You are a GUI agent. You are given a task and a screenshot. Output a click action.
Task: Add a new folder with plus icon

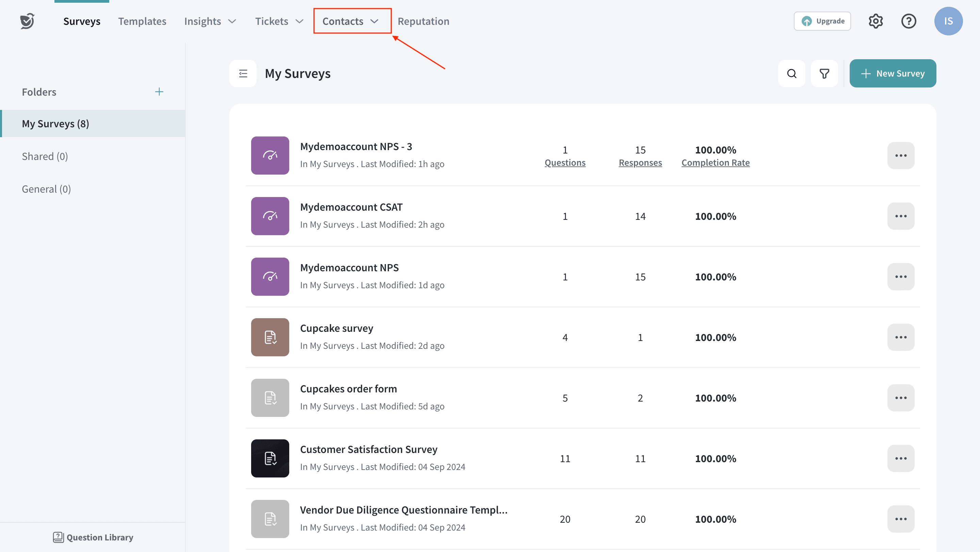[159, 92]
